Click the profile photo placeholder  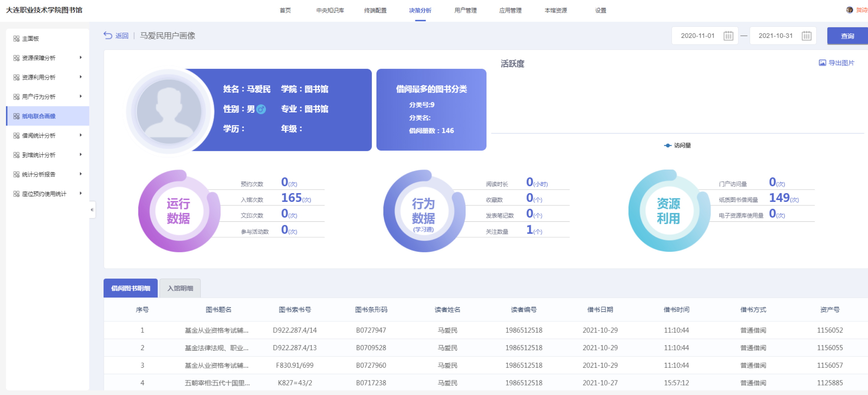(x=169, y=111)
